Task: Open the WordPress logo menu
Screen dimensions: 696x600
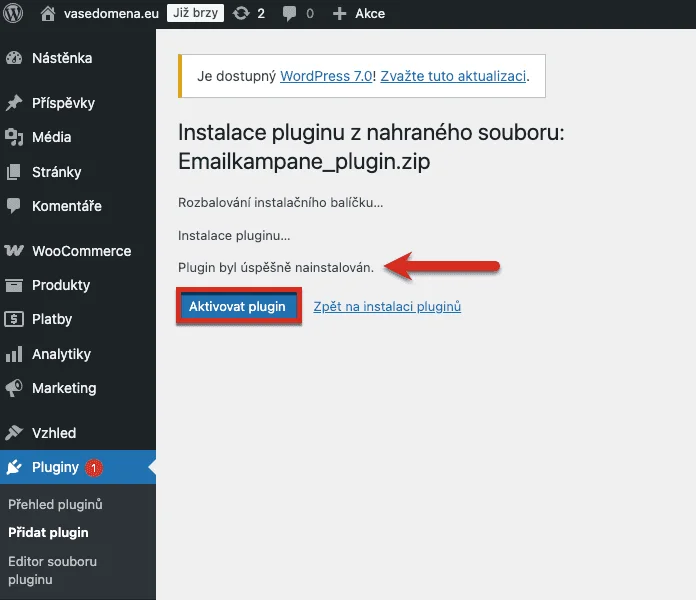Action: click(13, 13)
